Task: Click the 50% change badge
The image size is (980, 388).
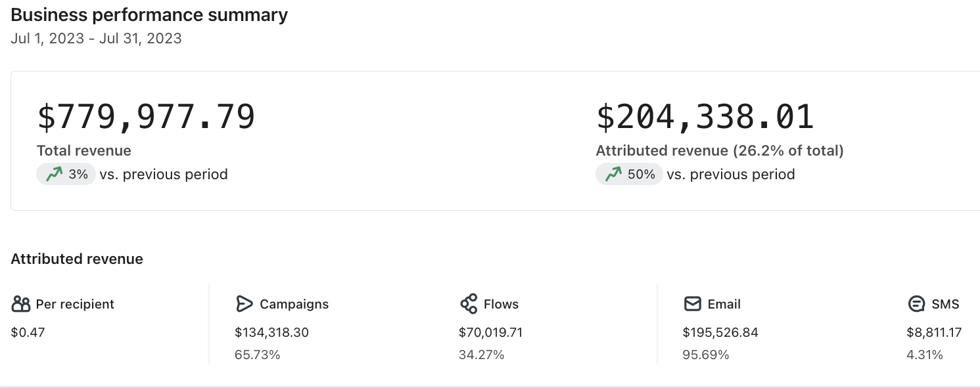Action: click(x=629, y=174)
